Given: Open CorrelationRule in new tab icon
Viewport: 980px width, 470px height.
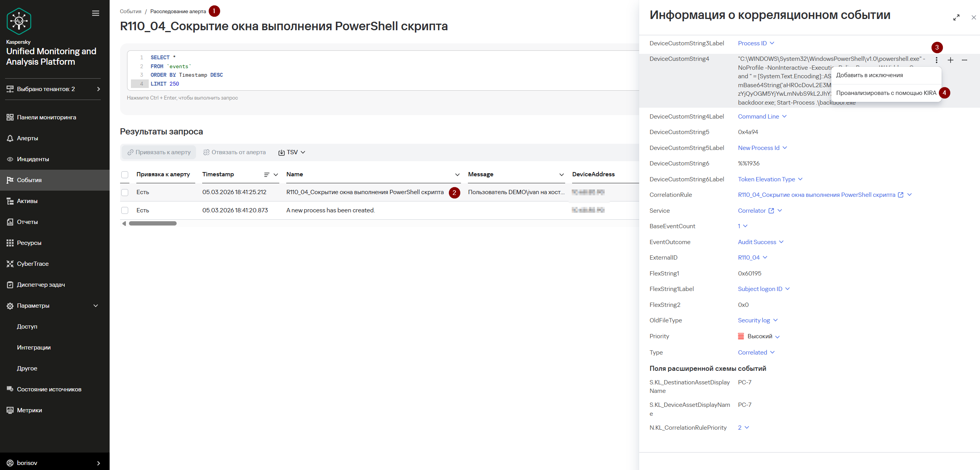Looking at the screenshot, I should click(901, 195).
